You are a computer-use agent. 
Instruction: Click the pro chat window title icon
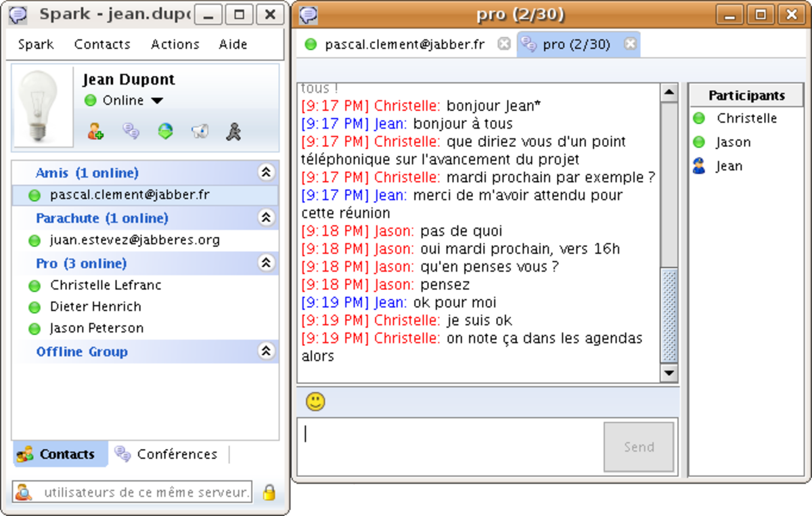point(309,14)
